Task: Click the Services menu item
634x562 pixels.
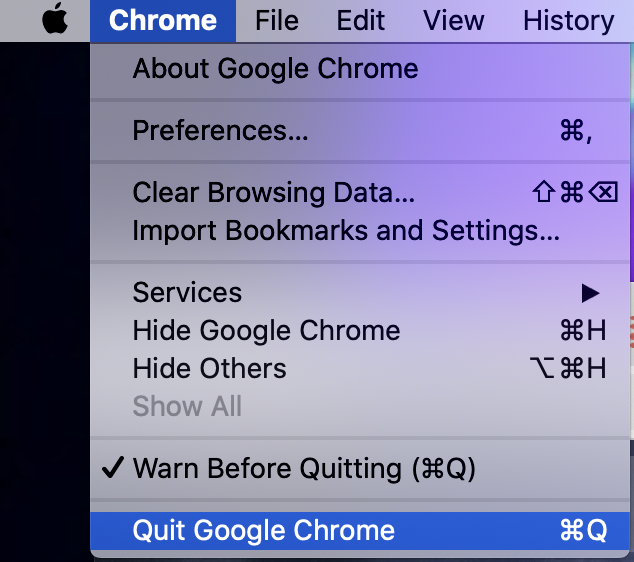Action: click(360, 293)
